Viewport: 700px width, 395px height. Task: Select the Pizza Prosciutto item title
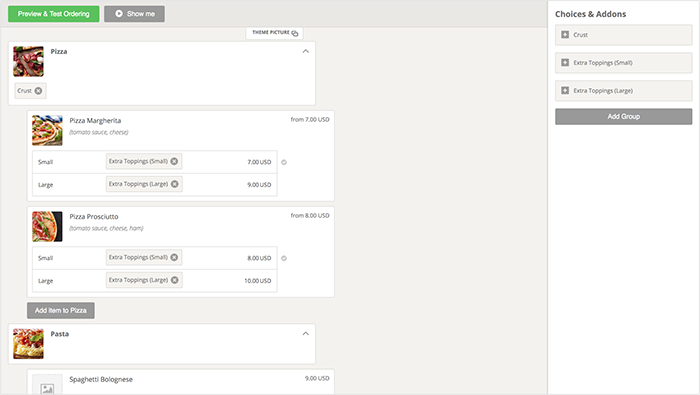coord(94,216)
